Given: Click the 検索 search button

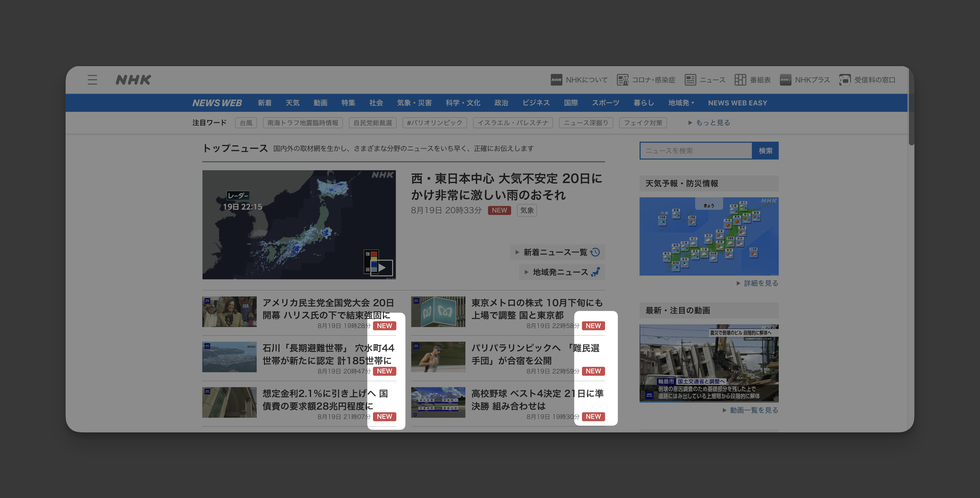Looking at the screenshot, I should [765, 151].
